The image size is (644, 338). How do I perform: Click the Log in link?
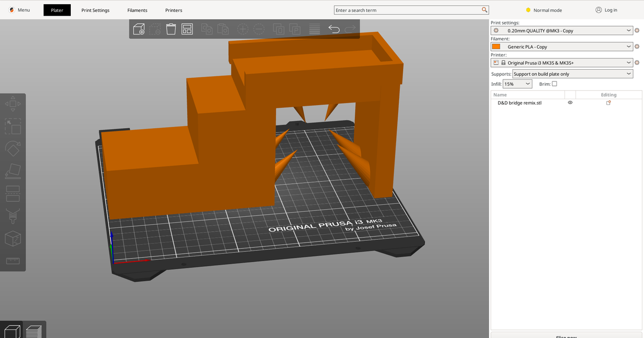[606, 10]
